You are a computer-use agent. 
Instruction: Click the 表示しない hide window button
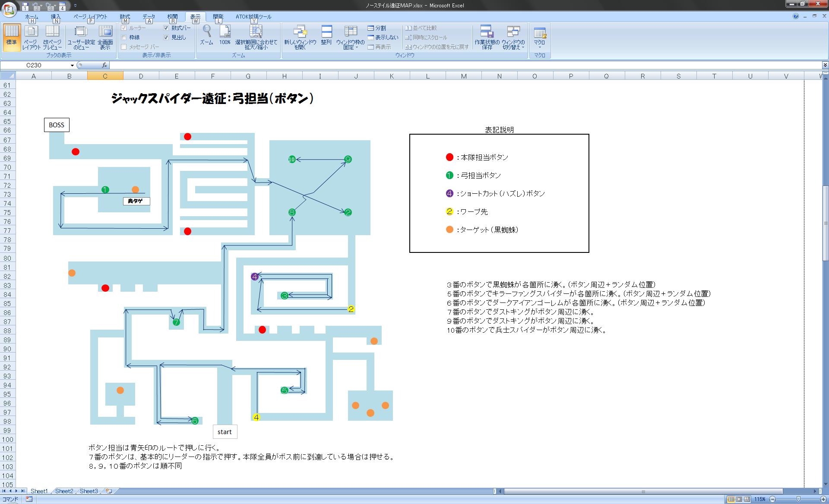383,38
